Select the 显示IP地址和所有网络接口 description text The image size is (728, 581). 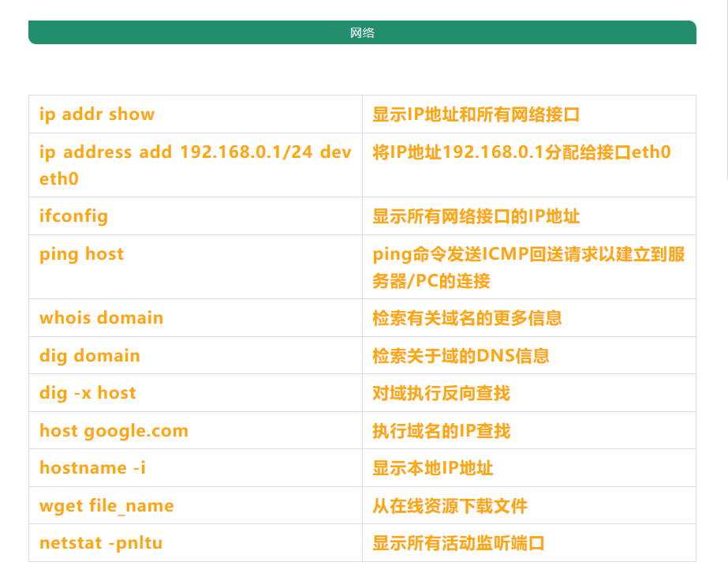click(476, 114)
